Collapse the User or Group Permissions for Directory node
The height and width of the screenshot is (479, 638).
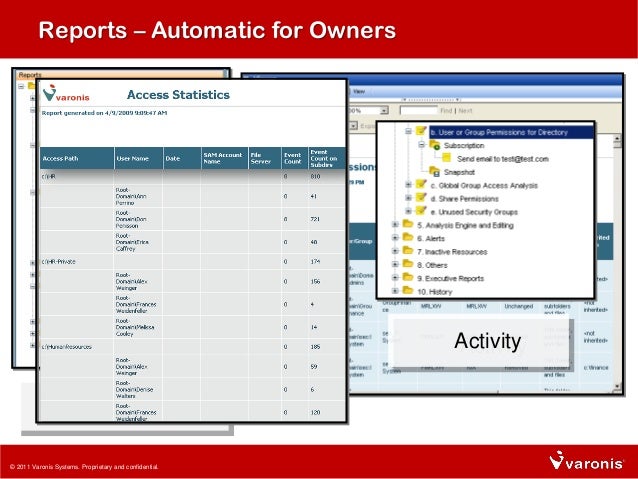[408, 131]
